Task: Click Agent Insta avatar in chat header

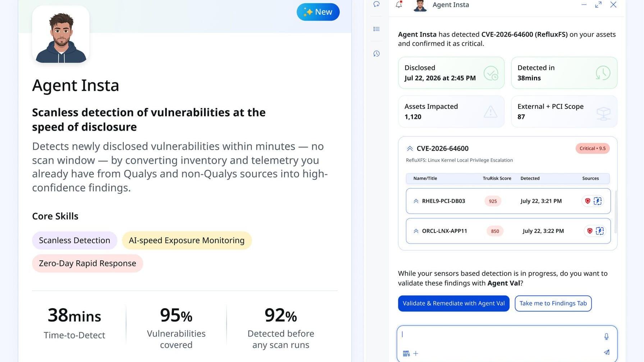Action: 420,5
